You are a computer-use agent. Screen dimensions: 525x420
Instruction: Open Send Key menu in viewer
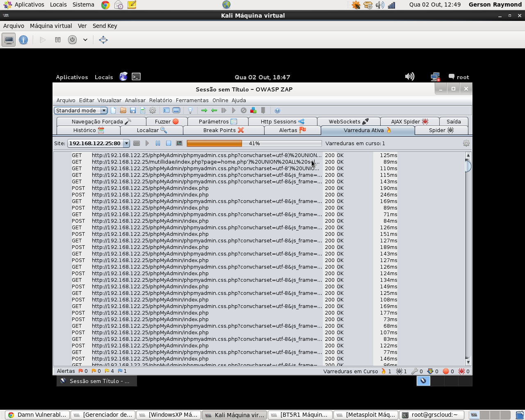point(105,26)
